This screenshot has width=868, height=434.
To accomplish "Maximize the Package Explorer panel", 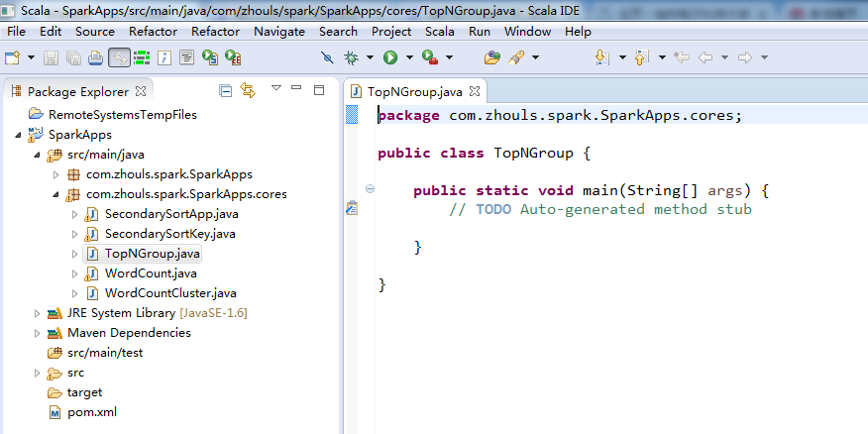I will point(319,90).
